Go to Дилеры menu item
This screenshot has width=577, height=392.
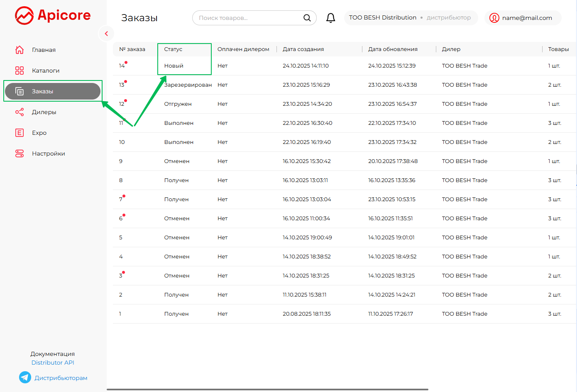44,112
